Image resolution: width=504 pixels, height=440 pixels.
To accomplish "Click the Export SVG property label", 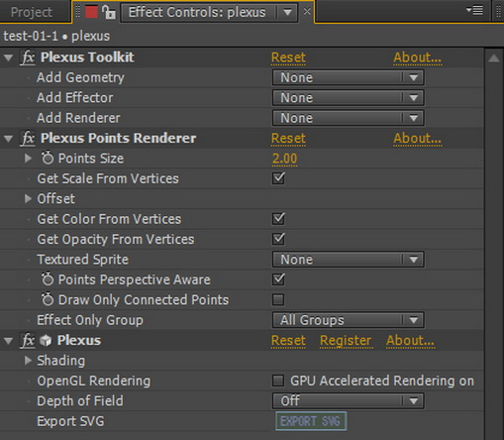I will [70, 421].
